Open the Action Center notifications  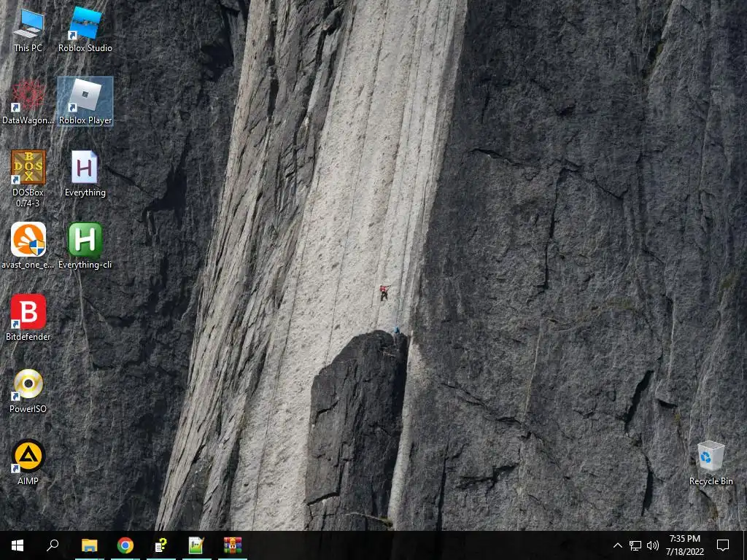point(723,545)
